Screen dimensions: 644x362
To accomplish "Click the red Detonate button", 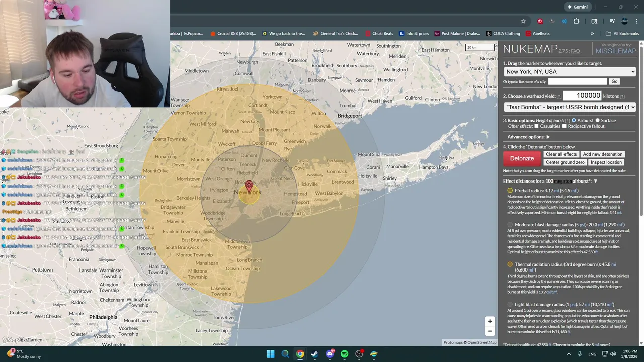I will 522,158.
